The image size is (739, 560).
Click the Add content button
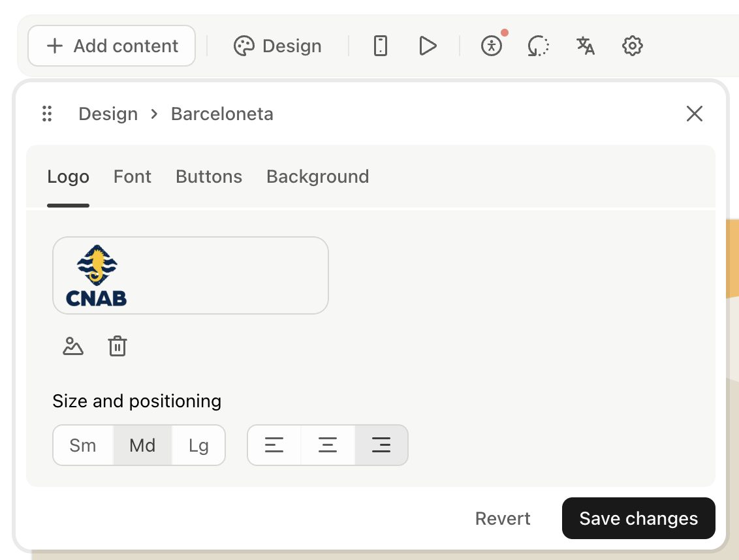(112, 46)
